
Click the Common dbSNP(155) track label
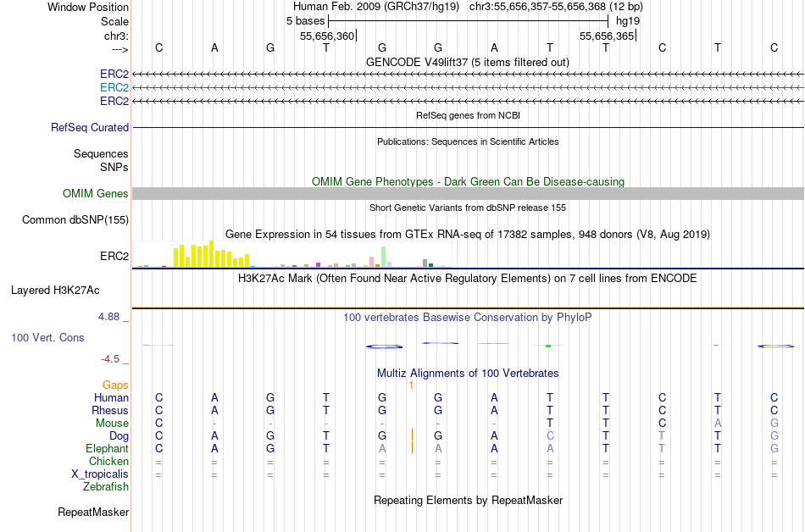coord(75,219)
